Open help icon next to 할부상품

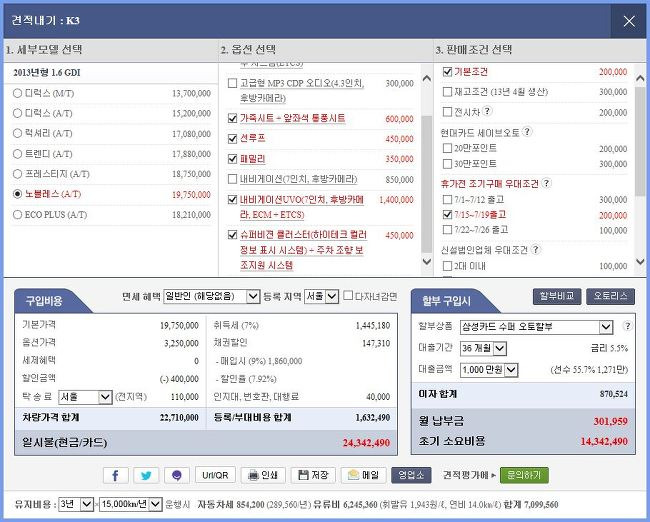tap(627, 326)
